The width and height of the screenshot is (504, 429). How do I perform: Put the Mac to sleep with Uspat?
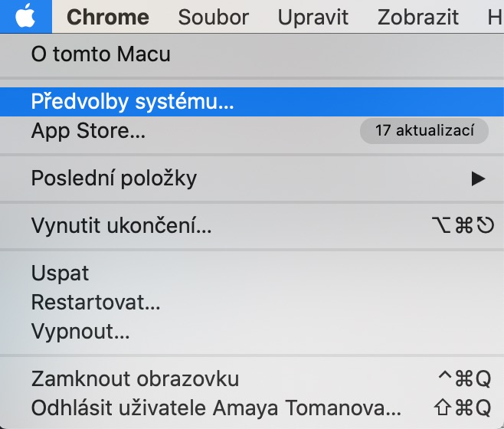point(61,273)
